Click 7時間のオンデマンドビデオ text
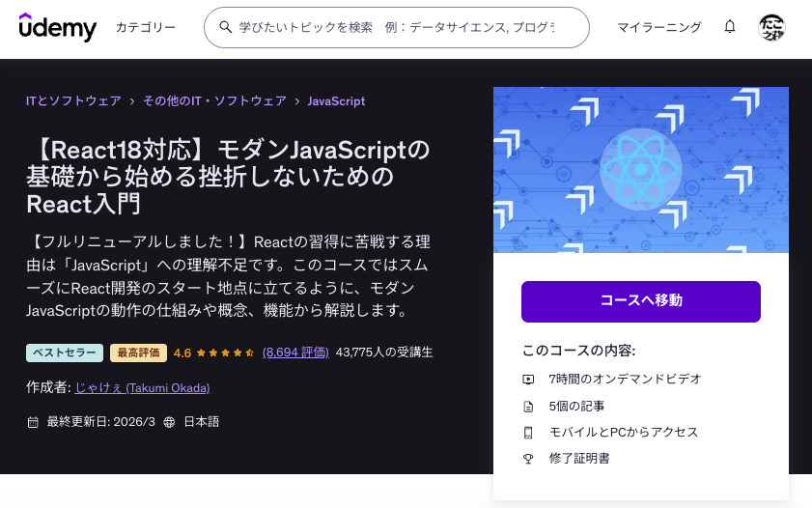Screen dimensions: 812x508 point(625,379)
